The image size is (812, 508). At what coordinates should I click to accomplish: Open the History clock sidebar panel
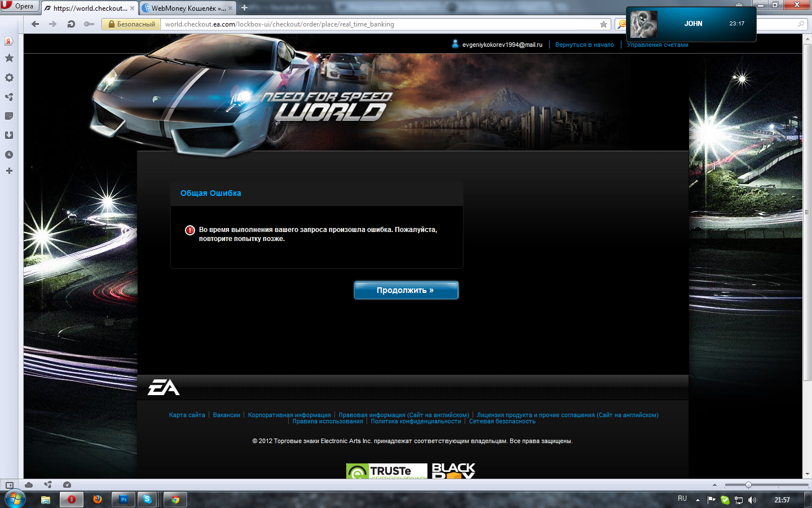(9, 155)
